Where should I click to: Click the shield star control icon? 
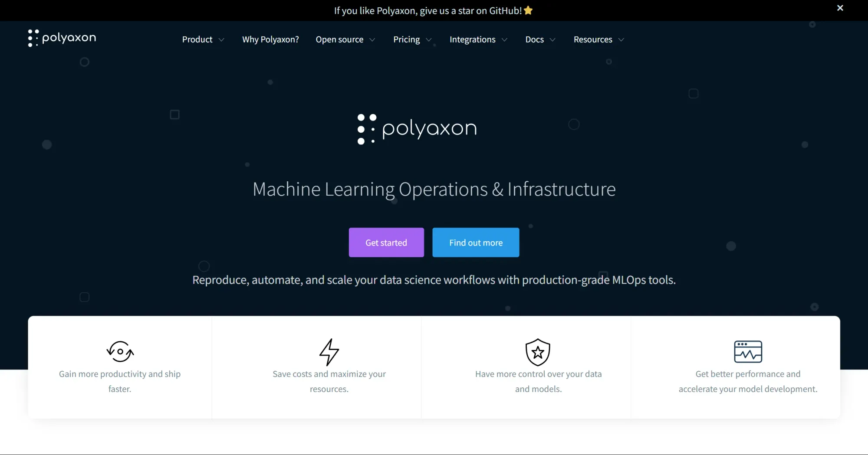click(538, 352)
